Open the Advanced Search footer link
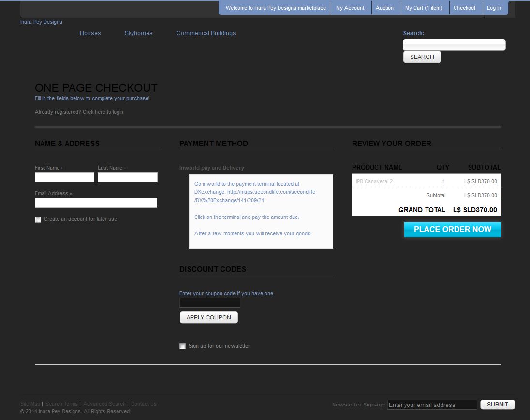Viewport: 530px width, 420px height. pos(104,404)
